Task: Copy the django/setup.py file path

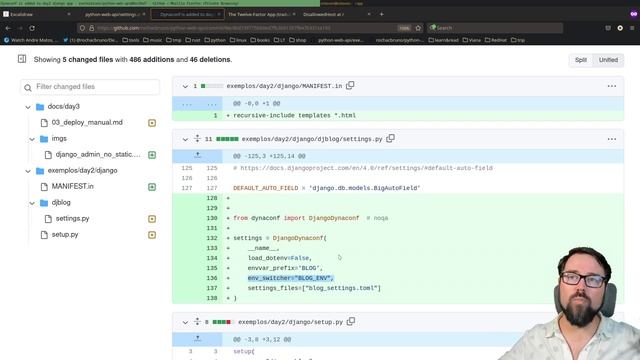Action: (351, 322)
